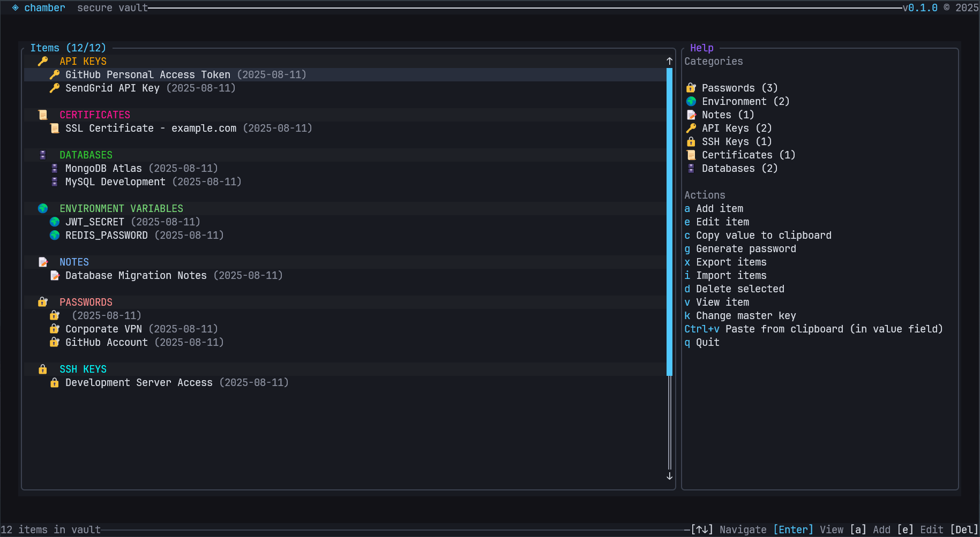Collapse the API KEYS category header

(83, 62)
